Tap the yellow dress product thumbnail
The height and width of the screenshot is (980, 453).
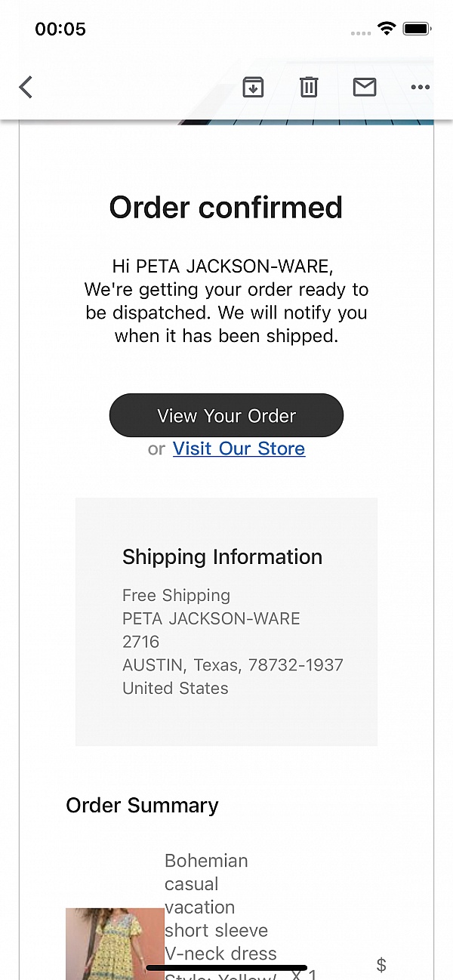(115, 944)
